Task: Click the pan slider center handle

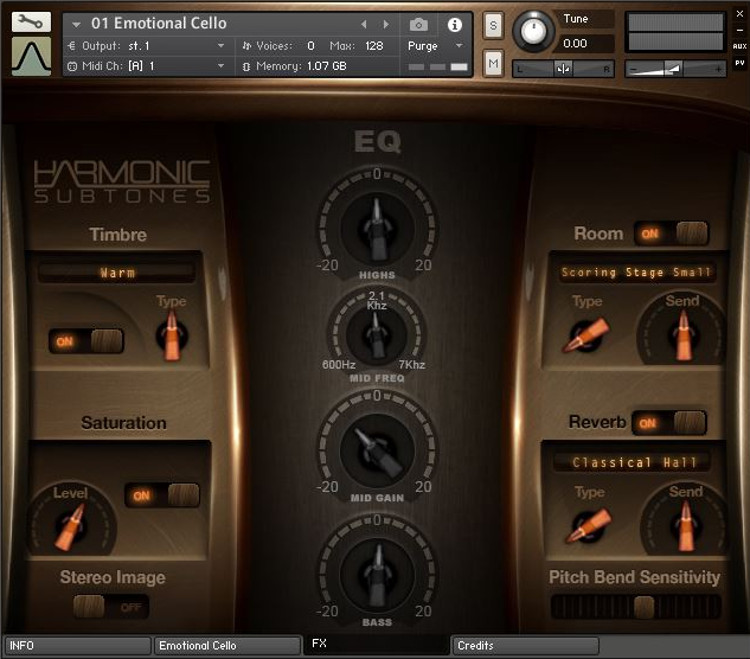Action: 563,69
